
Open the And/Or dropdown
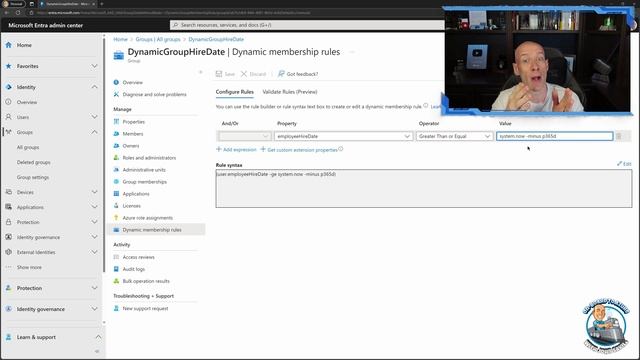pyautogui.click(x=244, y=136)
